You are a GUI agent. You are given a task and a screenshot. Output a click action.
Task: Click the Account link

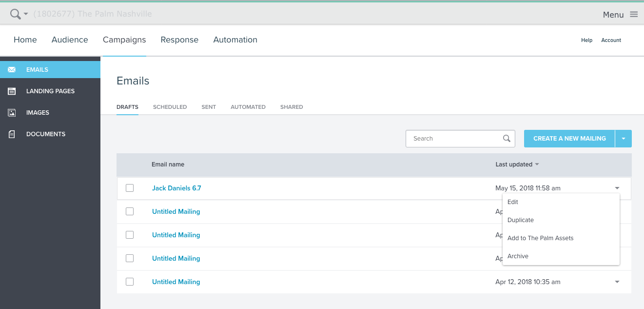click(611, 40)
